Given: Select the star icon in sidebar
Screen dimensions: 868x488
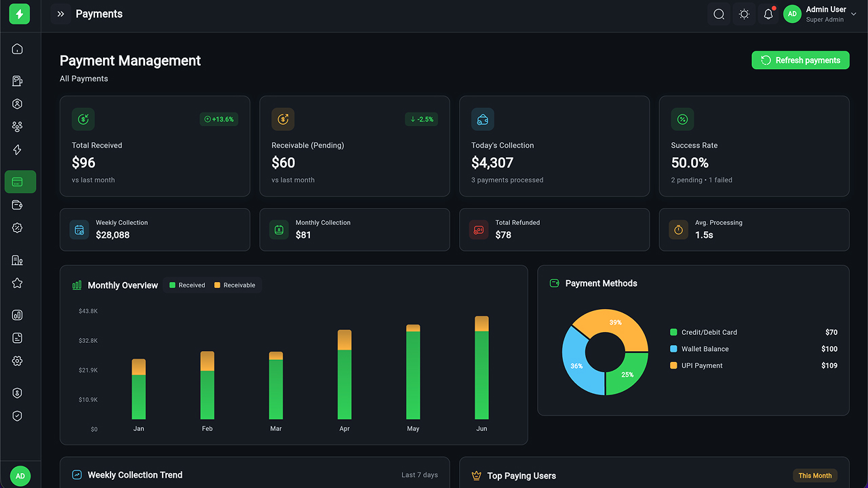Looking at the screenshot, I should pyautogui.click(x=18, y=283).
